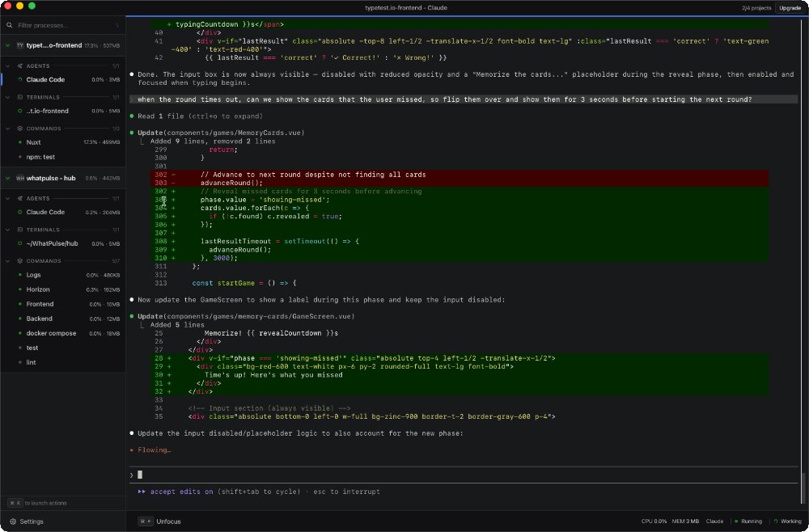Collapse the typetest.io-frontend project group
This screenshot has width=809, height=532.
[8, 45]
